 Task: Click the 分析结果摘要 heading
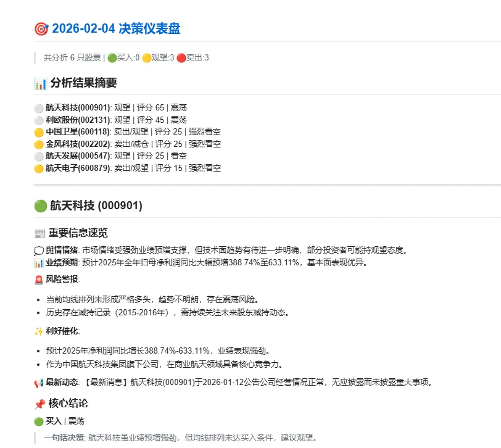point(83,83)
